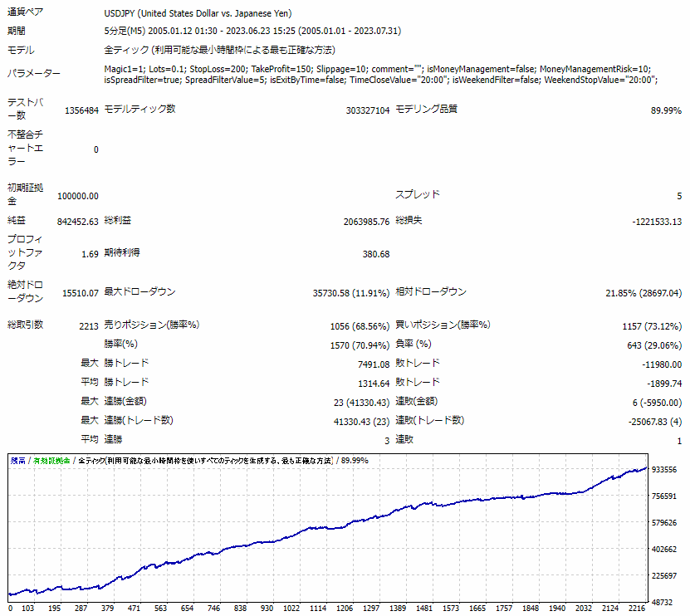This screenshot has width=690, height=616.
Task: Click the initial deposit value 100000.00
Action: 78,196
